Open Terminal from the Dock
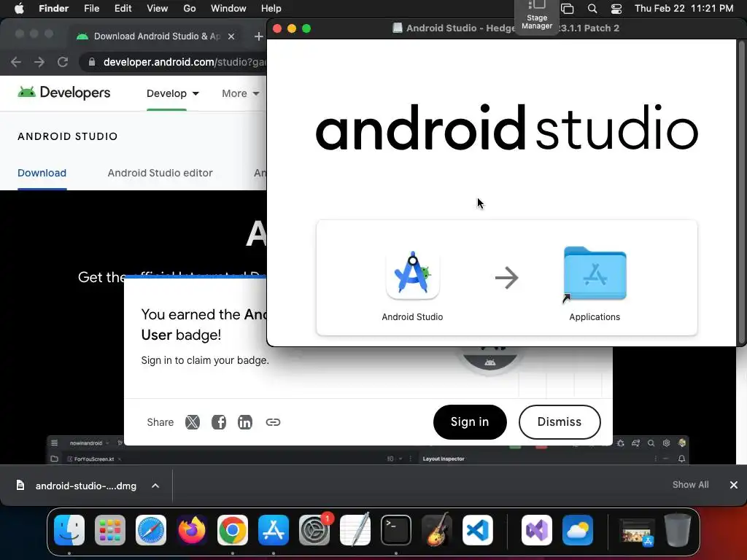 [396, 530]
